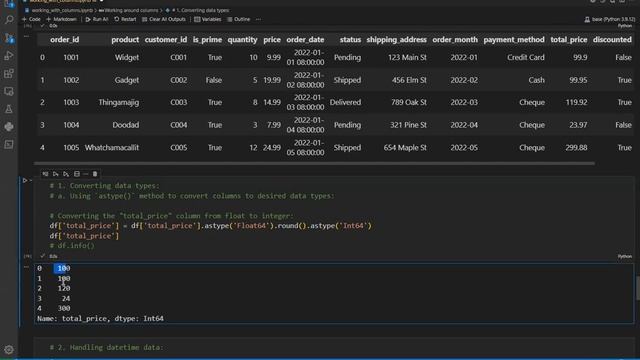Viewport: 640px width, 360px height.
Task: Click the total_price column header
Action: pyautogui.click(x=569, y=40)
